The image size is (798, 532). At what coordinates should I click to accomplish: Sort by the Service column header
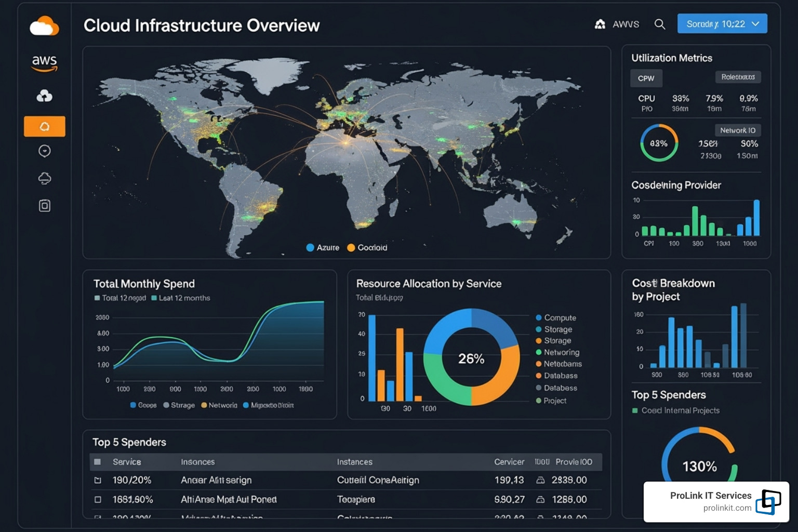[127, 462]
